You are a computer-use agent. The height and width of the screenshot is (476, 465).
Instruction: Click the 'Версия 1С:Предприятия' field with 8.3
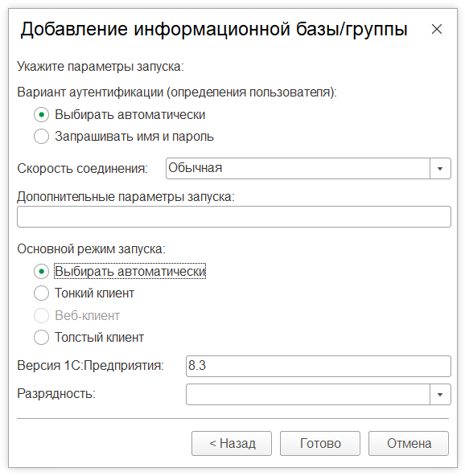[x=319, y=366]
